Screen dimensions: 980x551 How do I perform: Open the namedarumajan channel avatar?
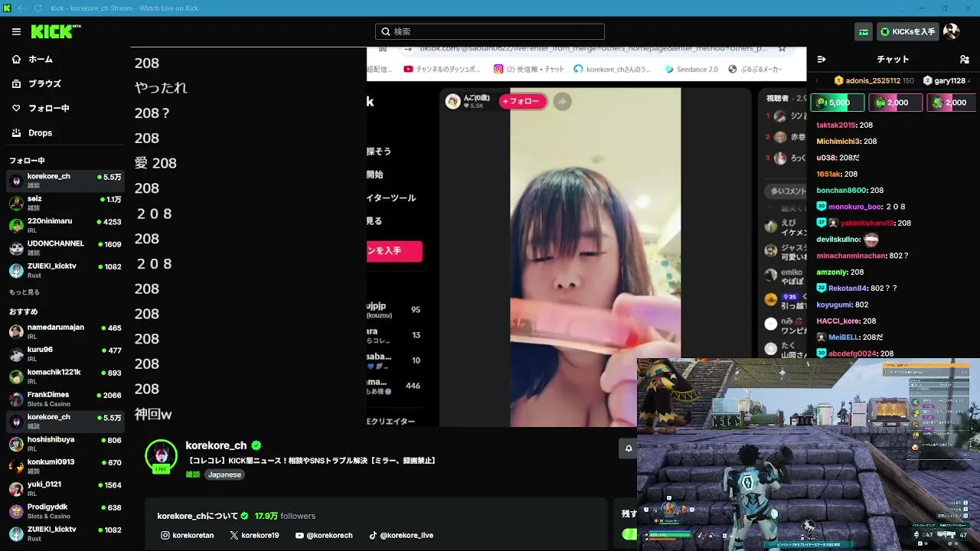pyautogui.click(x=16, y=331)
